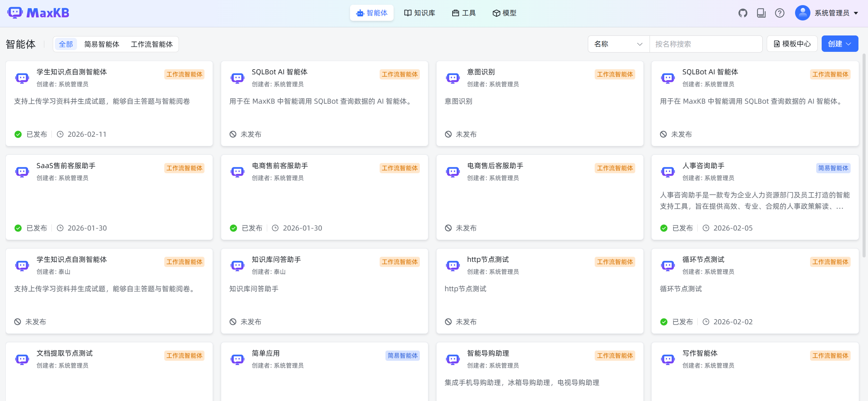This screenshot has height=401, width=868.
Task: Open the 模板中心 button
Action: 792,44
